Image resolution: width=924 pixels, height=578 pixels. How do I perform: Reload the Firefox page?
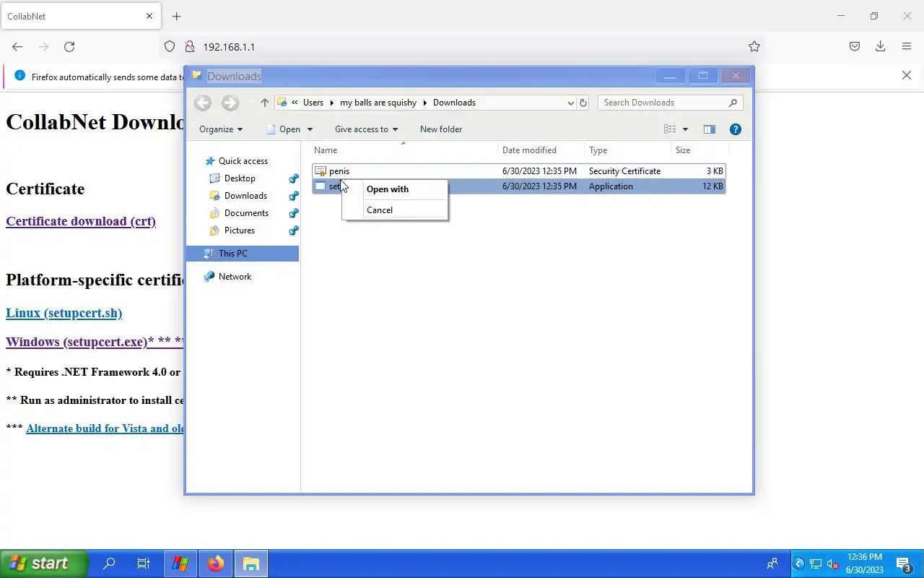(x=69, y=47)
